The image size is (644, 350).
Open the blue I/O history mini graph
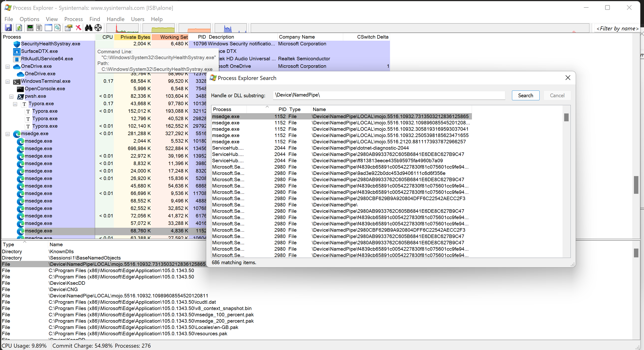click(x=231, y=28)
